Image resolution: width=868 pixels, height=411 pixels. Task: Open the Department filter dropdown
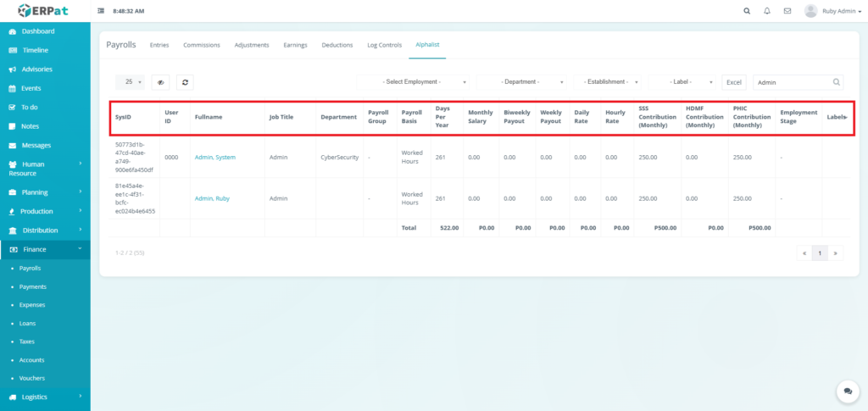pyautogui.click(x=522, y=82)
